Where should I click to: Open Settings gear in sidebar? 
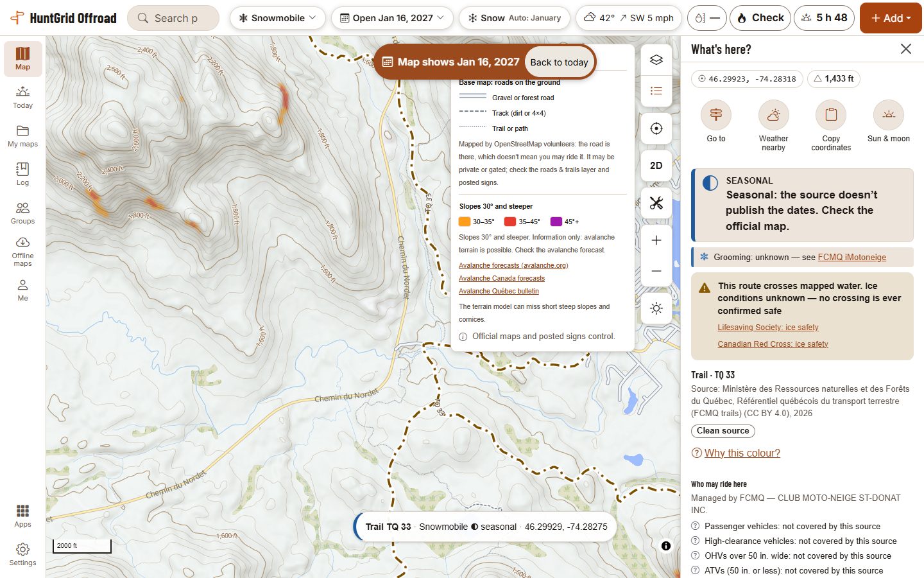[22, 554]
